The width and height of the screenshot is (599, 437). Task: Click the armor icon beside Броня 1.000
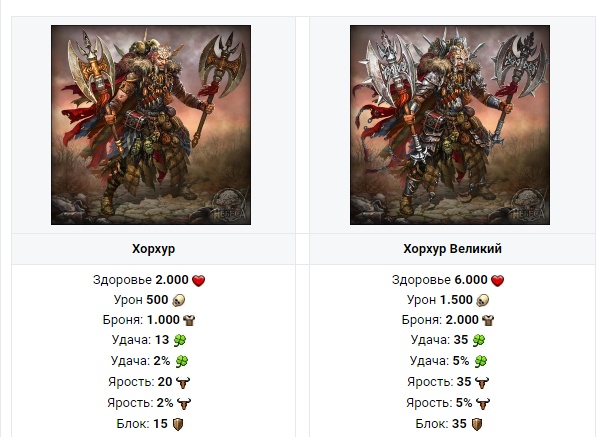click(x=189, y=320)
